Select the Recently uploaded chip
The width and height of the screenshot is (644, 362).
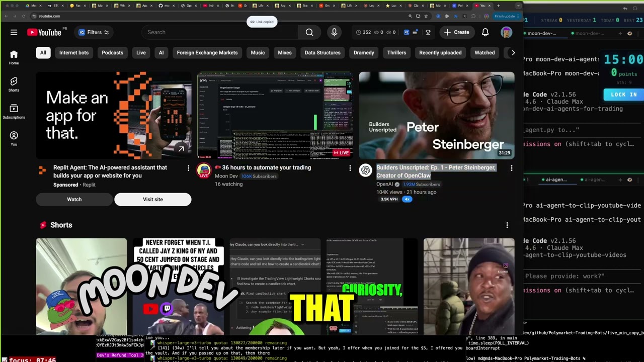click(x=440, y=53)
